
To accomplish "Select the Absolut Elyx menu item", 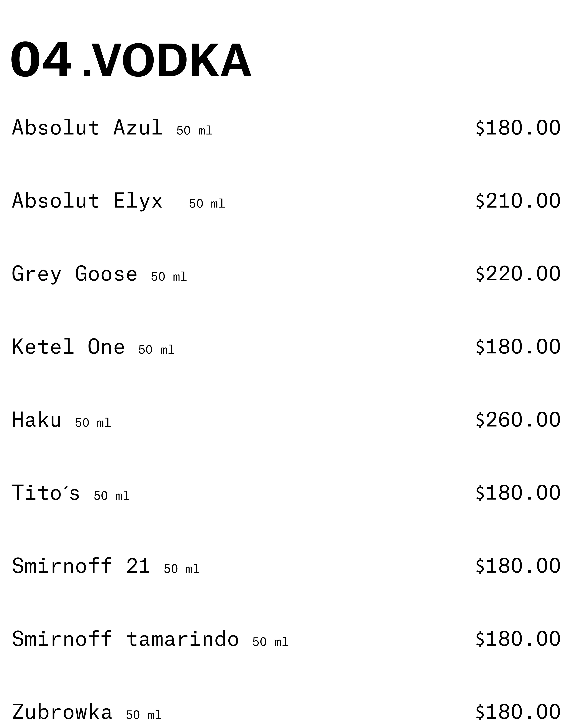I will tap(87, 200).
